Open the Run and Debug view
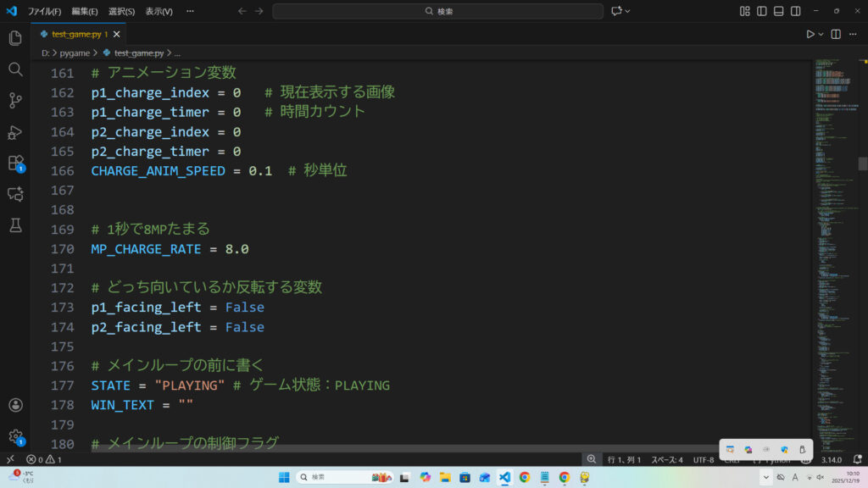 click(x=14, y=132)
